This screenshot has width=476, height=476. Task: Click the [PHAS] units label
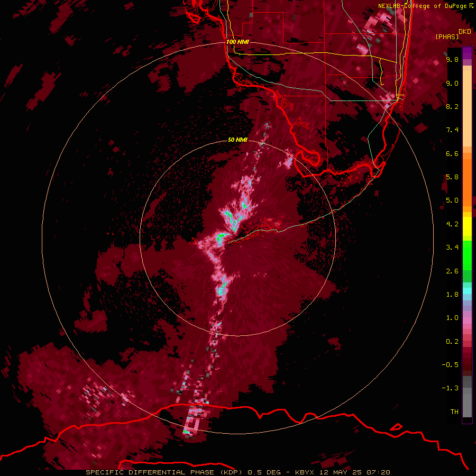click(x=447, y=36)
